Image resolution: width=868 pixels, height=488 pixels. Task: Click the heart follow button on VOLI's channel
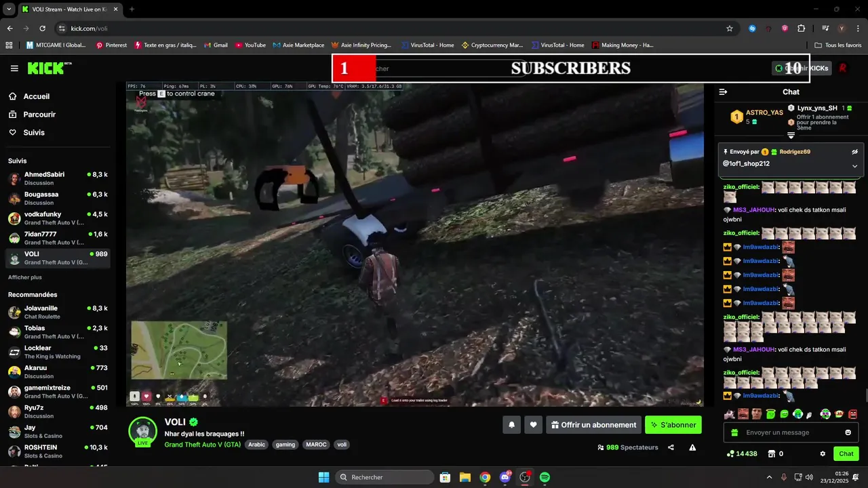coord(534,425)
